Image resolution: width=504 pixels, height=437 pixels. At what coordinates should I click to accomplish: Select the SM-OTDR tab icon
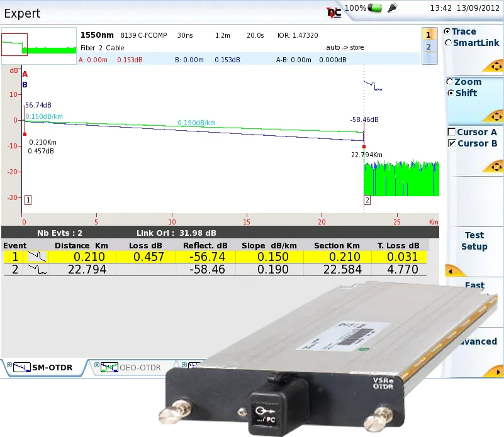click(21, 368)
